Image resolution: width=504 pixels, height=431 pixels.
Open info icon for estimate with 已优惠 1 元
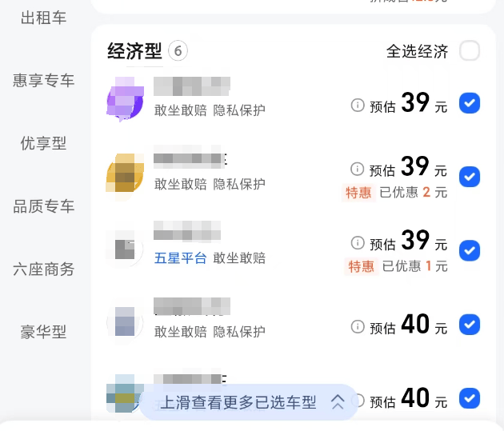pos(358,242)
